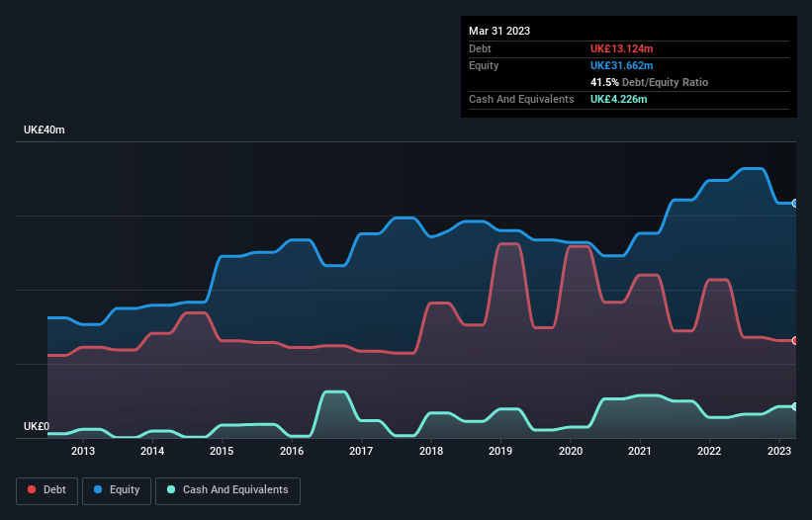Toggle the Equity legend button
This screenshot has height=520, width=812.
click(117, 490)
